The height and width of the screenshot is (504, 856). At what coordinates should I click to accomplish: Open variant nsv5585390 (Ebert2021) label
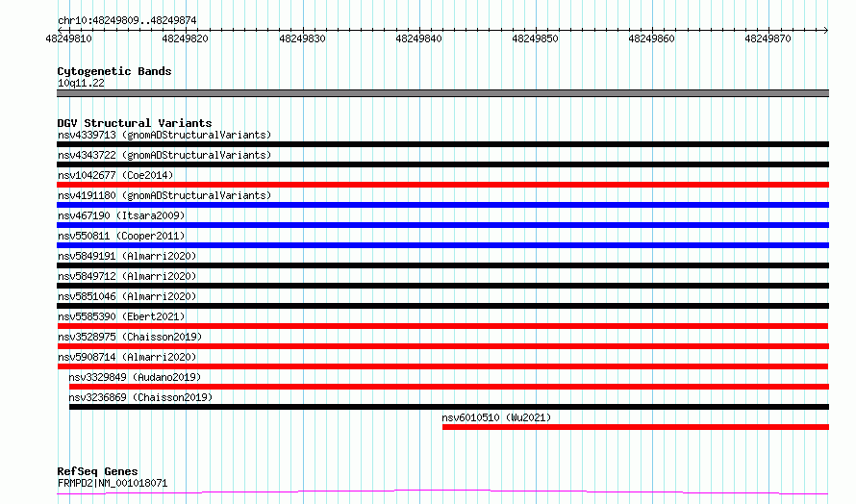tap(121, 316)
